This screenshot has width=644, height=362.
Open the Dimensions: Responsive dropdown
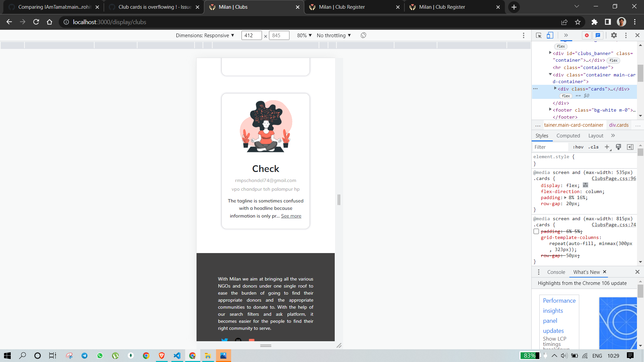(x=205, y=36)
